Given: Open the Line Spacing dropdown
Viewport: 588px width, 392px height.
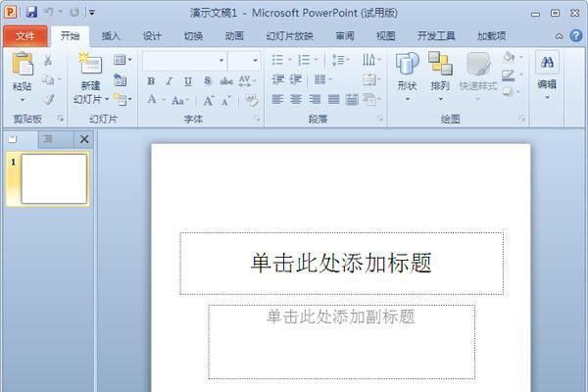Looking at the screenshot, I should coord(341,60).
